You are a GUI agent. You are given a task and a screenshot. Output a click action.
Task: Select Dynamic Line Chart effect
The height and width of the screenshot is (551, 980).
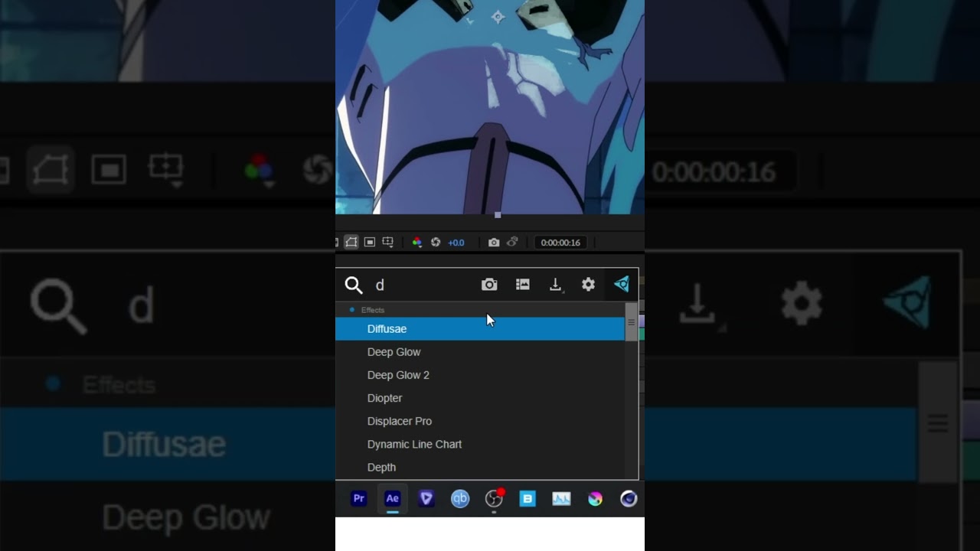tap(480, 444)
